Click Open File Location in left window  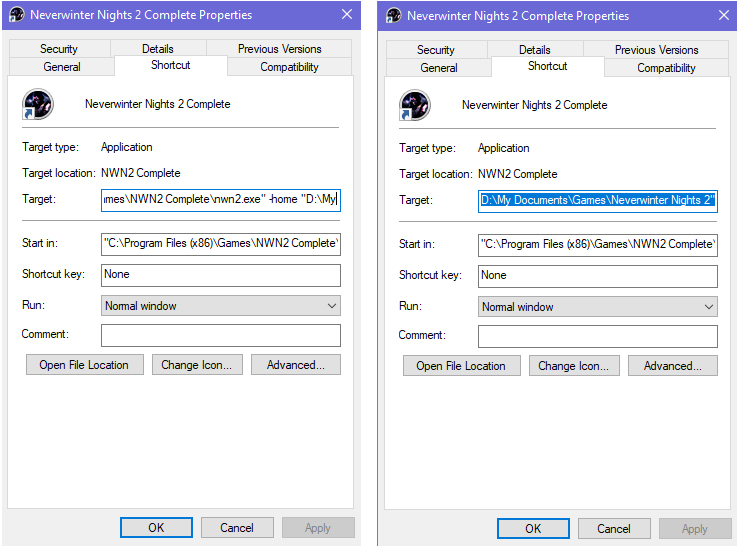click(x=85, y=365)
